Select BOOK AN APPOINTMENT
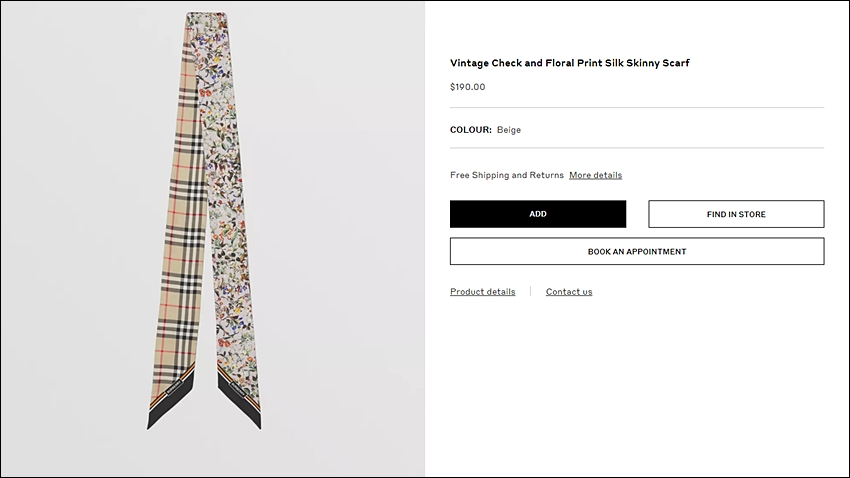 click(637, 251)
